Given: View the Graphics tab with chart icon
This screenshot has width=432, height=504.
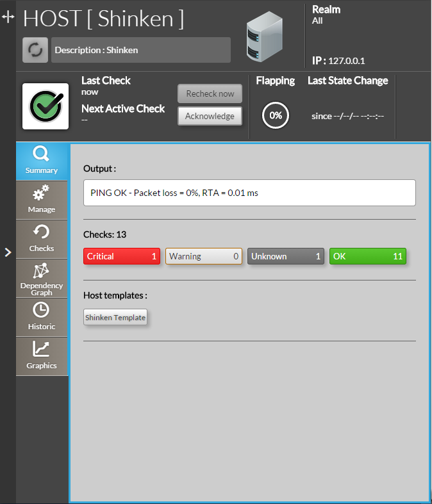Looking at the screenshot, I should tap(42, 356).
